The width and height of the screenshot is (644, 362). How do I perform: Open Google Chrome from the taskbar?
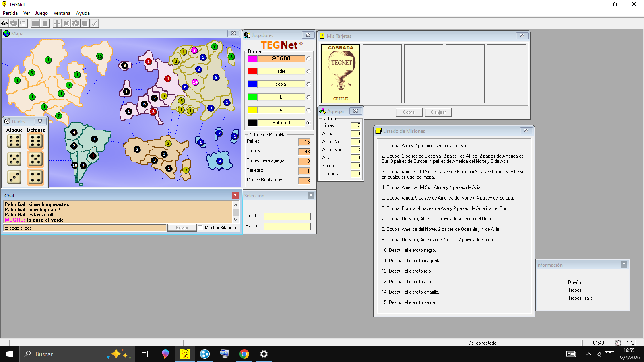click(x=244, y=354)
